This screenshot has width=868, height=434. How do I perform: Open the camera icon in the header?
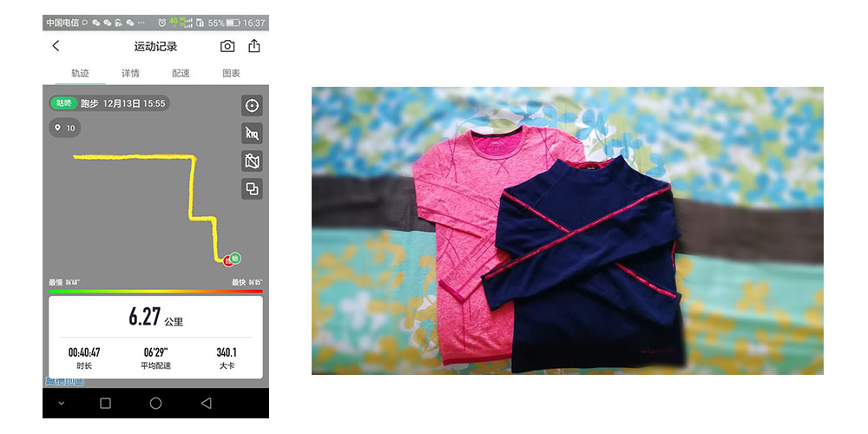click(227, 46)
